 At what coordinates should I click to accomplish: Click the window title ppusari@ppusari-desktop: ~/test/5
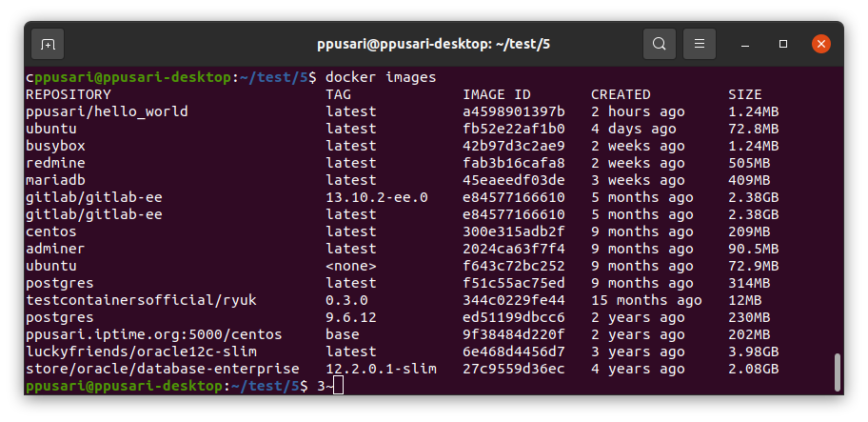click(433, 45)
